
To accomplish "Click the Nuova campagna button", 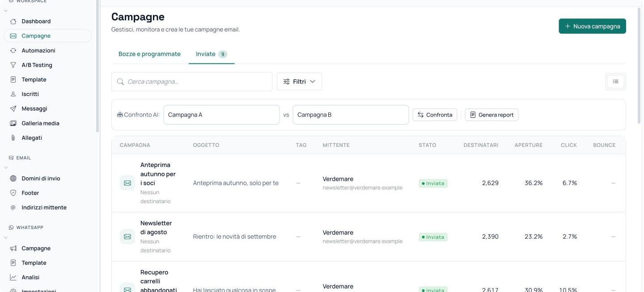I will click(x=592, y=26).
